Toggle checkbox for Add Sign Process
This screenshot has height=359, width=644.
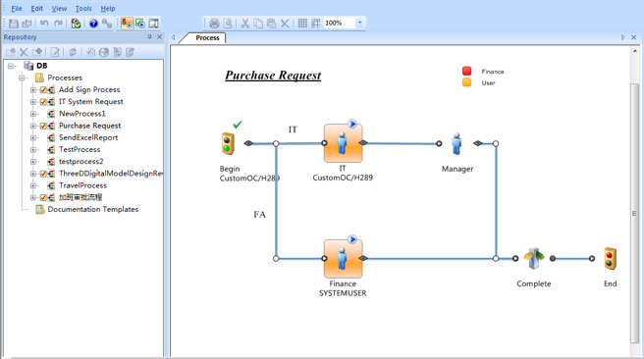43,90
